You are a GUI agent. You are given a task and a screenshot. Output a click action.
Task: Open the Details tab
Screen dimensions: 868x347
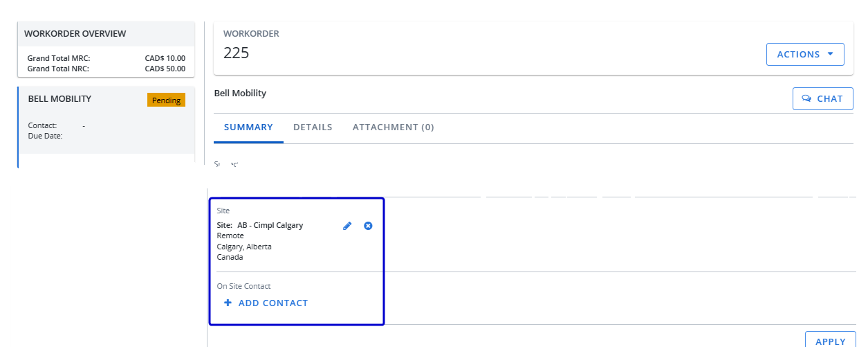point(313,127)
